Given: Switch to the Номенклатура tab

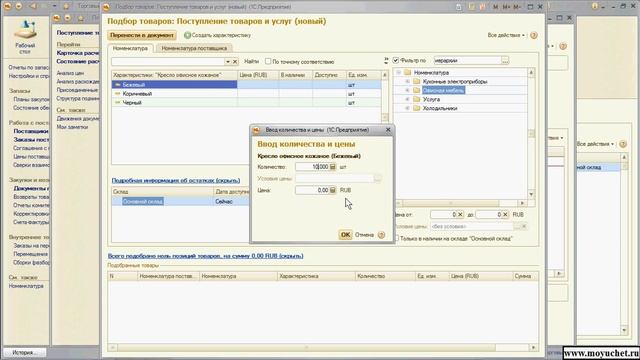Looking at the screenshot, I should pyautogui.click(x=130, y=48).
